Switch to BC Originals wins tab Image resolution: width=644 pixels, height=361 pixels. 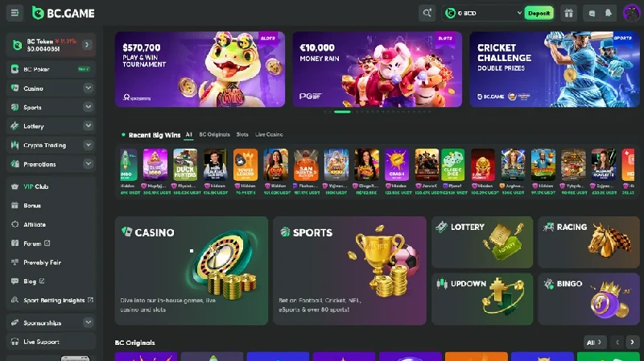point(214,134)
